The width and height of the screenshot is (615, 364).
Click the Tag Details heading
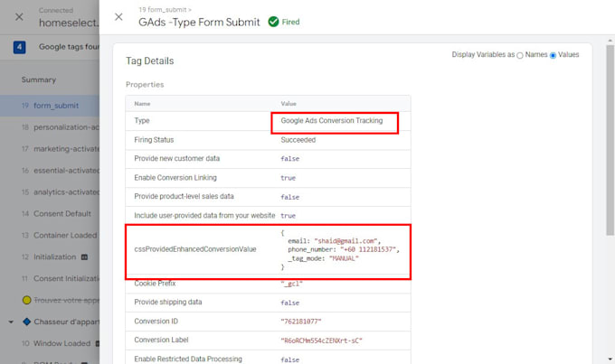[x=150, y=61]
